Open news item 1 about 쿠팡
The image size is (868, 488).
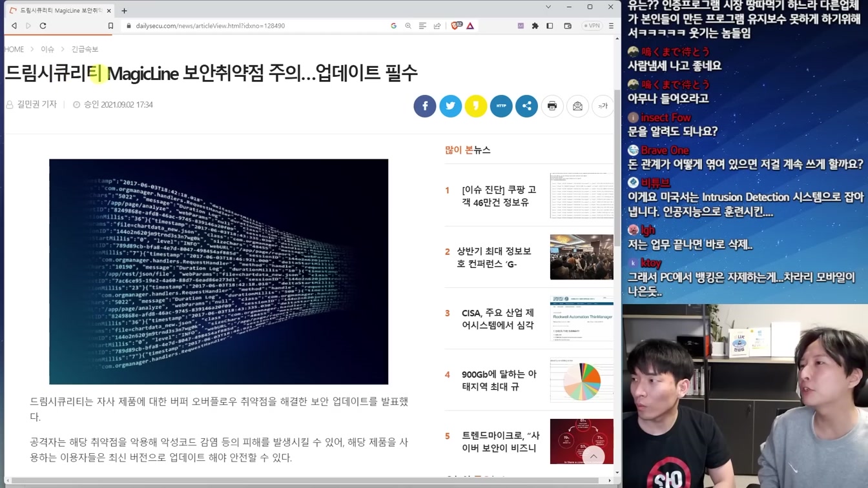click(499, 196)
